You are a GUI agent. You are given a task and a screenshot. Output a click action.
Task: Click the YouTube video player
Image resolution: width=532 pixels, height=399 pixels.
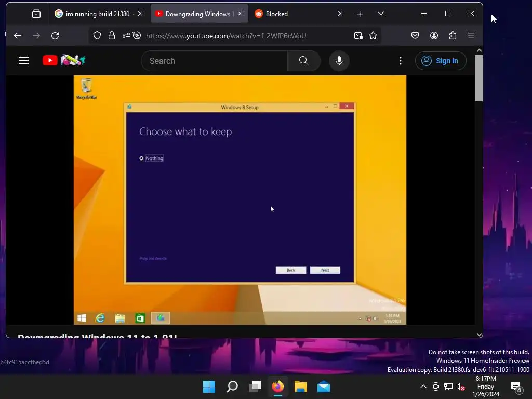pos(240,200)
